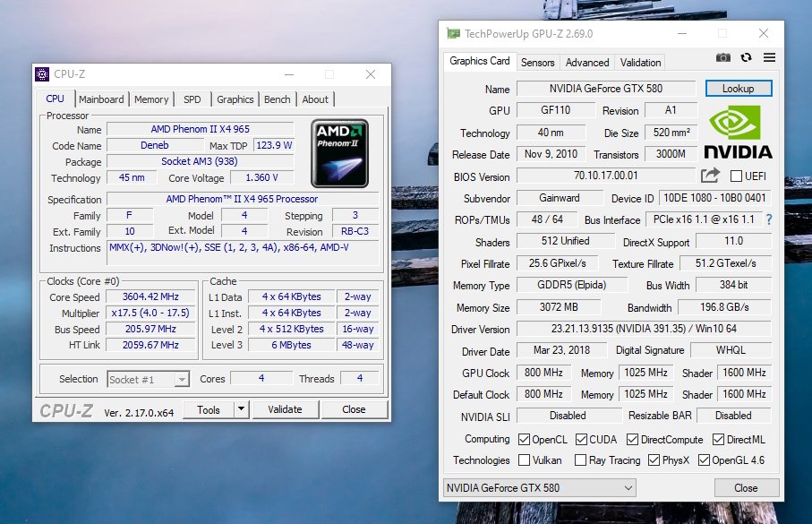
Task: Open the GPU selector dropdown at bottom
Action: pyautogui.click(x=539, y=487)
